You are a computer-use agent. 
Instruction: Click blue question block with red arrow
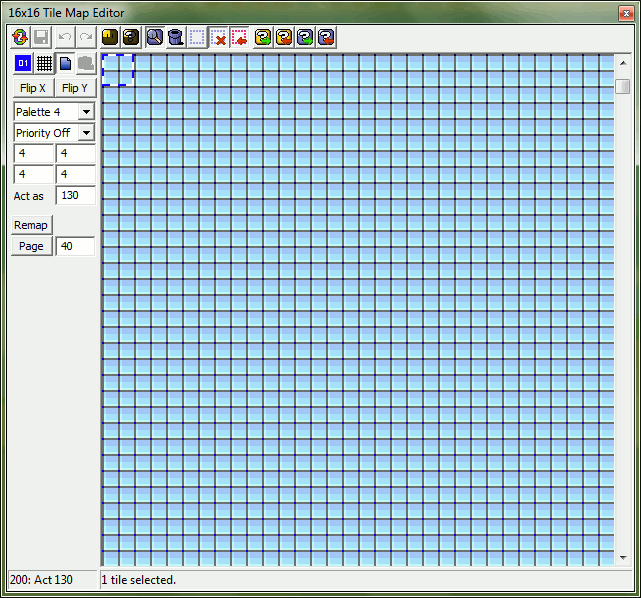[x=327, y=38]
